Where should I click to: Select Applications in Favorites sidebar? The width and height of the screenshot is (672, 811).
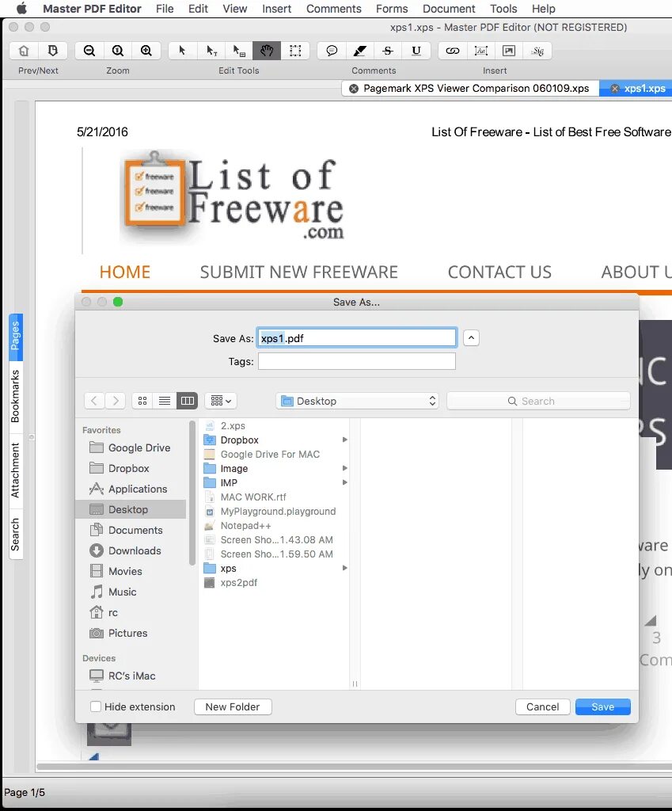pyautogui.click(x=131, y=489)
